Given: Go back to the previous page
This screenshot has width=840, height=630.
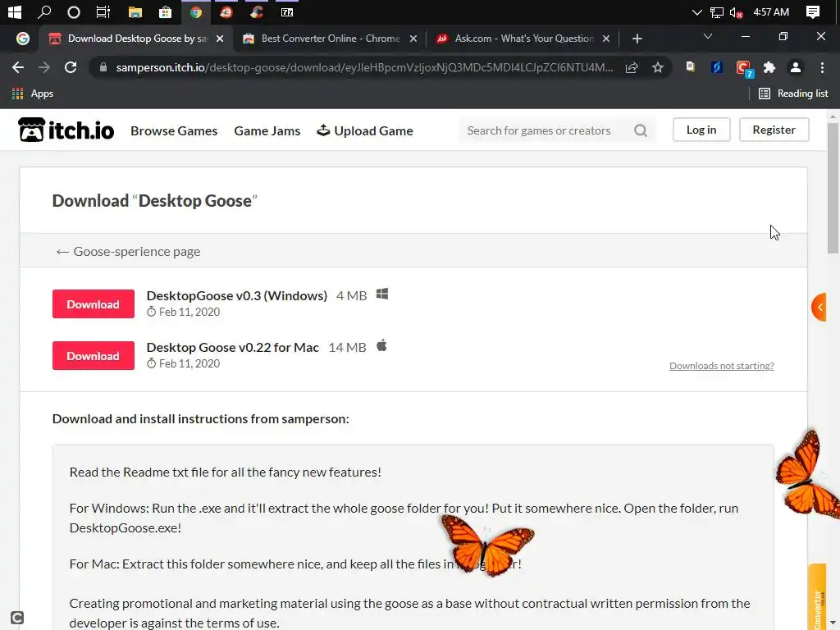Looking at the screenshot, I should coord(18,67).
